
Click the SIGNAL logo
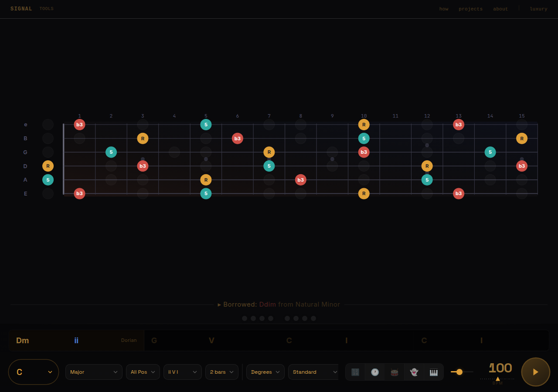[21, 8]
